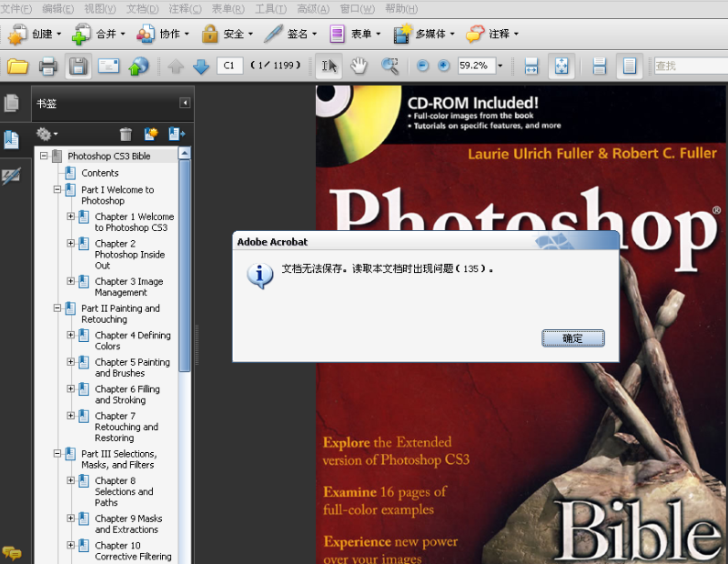This screenshot has height=564, width=728.
Task: Click the Save floppy disk icon
Action: pyautogui.click(x=78, y=66)
